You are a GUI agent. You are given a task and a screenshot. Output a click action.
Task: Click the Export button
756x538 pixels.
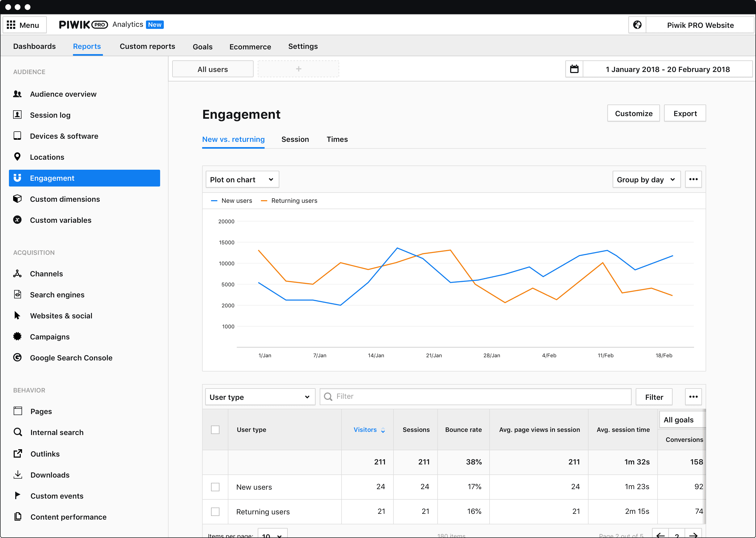(685, 113)
